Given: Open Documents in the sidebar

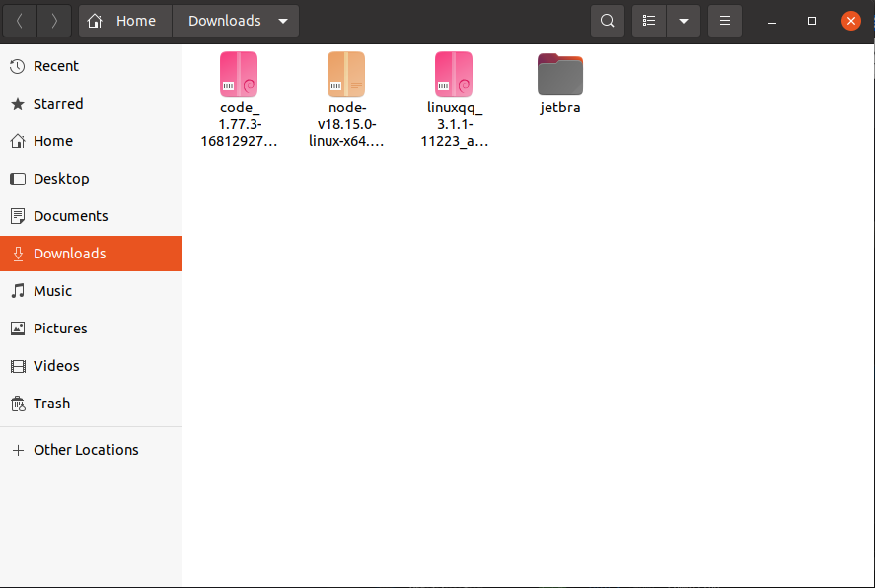Looking at the screenshot, I should (70, 216).
